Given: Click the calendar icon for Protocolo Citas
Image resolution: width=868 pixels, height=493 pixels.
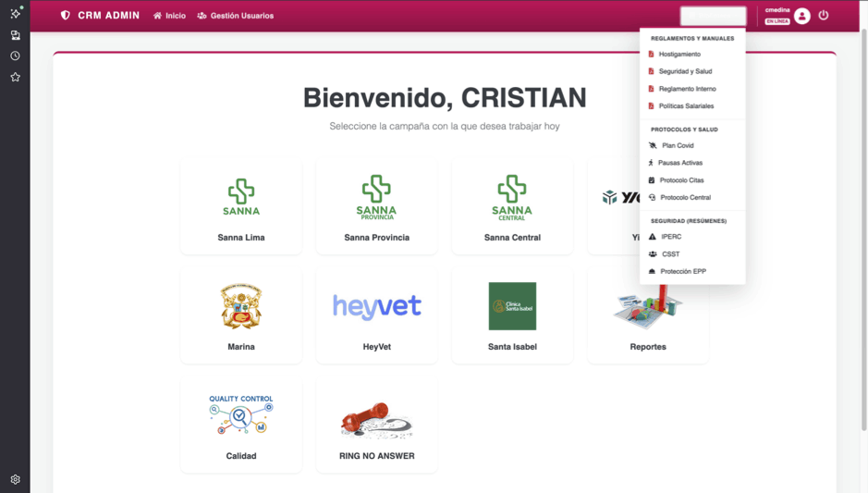Looking at the screenshot, I should 652,180.
